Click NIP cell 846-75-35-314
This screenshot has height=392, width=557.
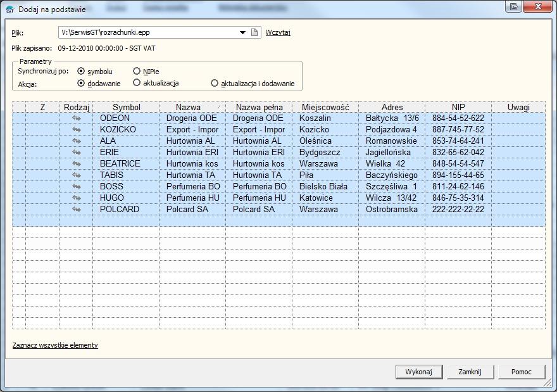[458, 198]
